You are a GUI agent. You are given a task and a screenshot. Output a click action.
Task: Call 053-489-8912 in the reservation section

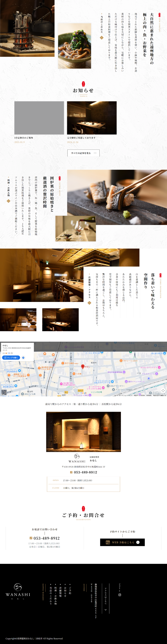[x=46, y=538]
